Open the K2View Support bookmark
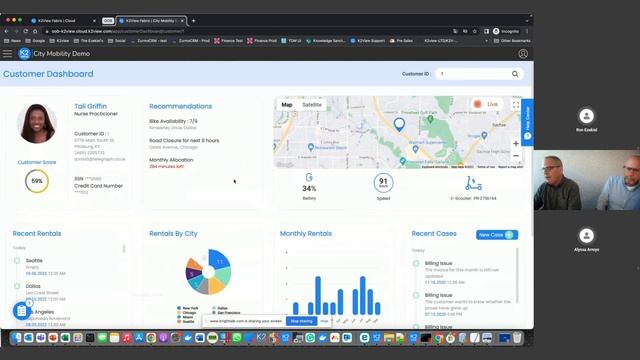The width and height of the screenshot is (640, 360). coord(368,41)
